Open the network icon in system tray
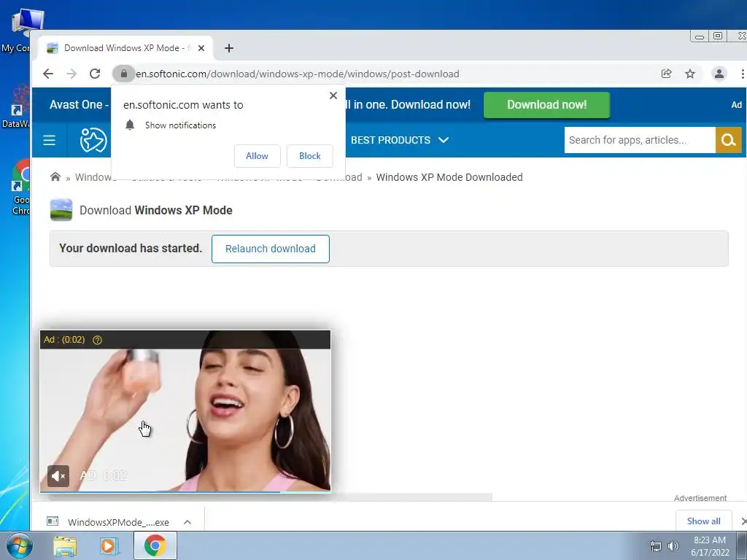Viewport: 747px width, 560px height. point(656,546)
